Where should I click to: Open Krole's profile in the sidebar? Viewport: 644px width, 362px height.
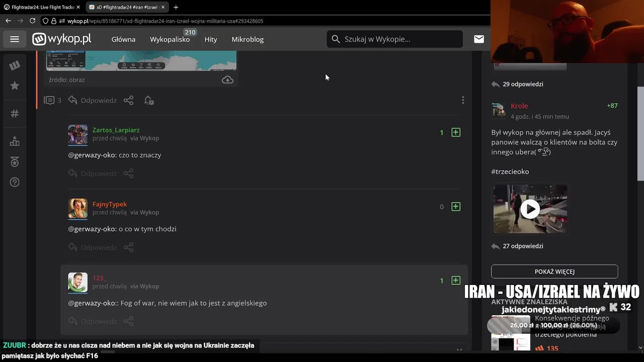519,106
